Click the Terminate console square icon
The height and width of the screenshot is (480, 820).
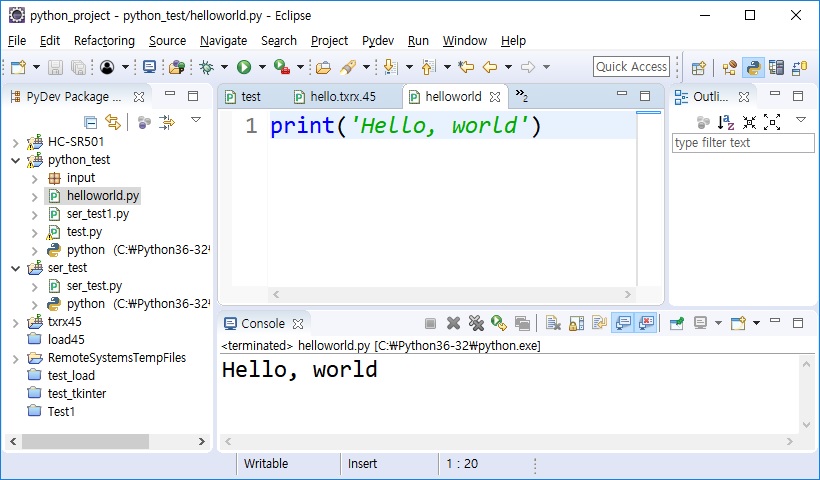tap(430, 324)
